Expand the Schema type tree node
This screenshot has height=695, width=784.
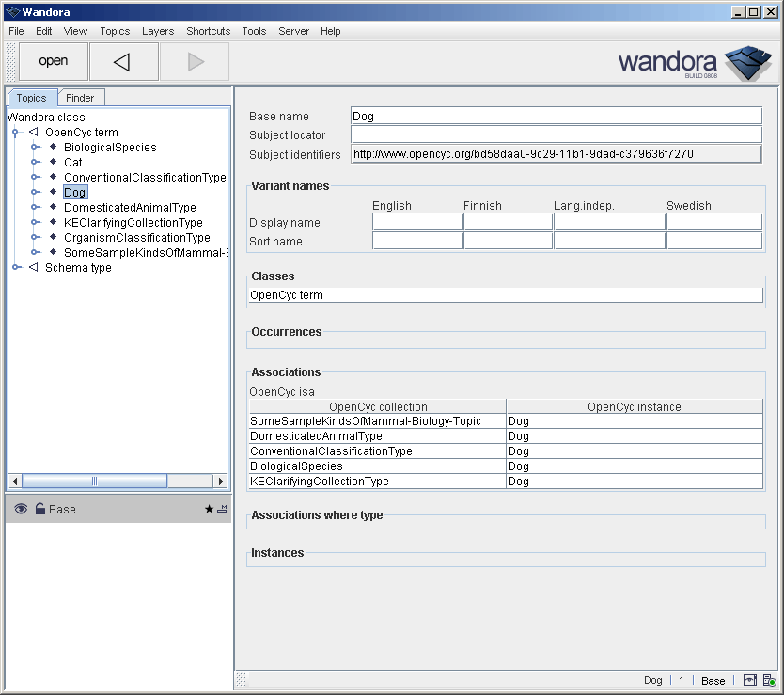point(13,267)
